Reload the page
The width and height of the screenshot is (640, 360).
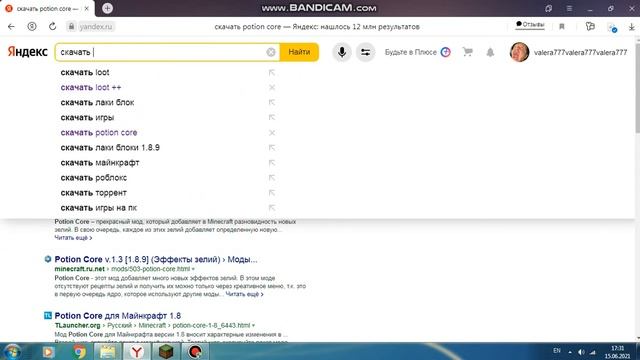click(x=52, y=27)
